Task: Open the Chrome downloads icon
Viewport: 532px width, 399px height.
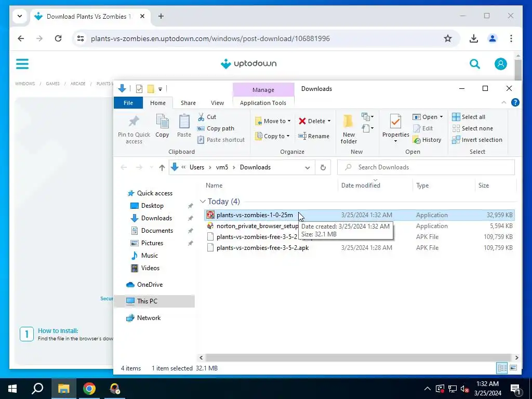Action: (474, 38)
